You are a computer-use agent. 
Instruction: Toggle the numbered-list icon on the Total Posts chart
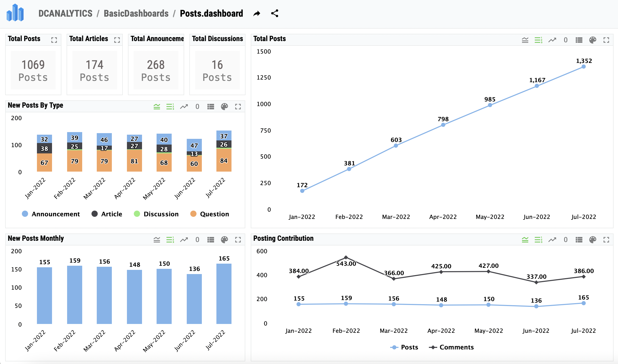(x=539, y=40)
